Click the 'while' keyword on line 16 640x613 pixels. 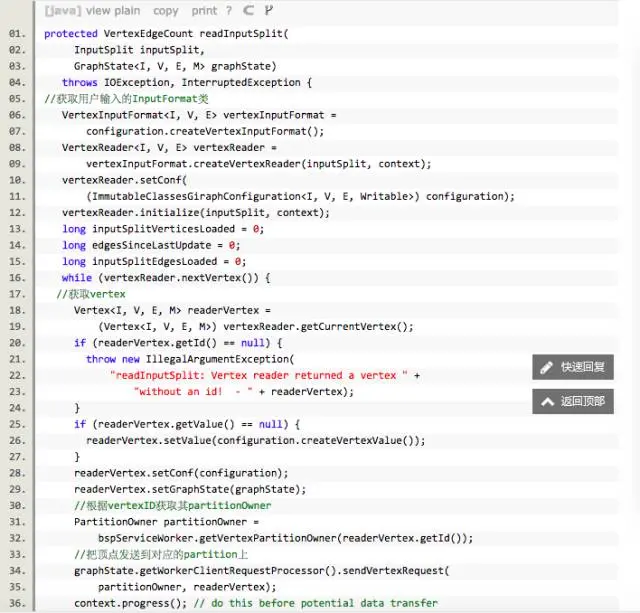(77, 278)
